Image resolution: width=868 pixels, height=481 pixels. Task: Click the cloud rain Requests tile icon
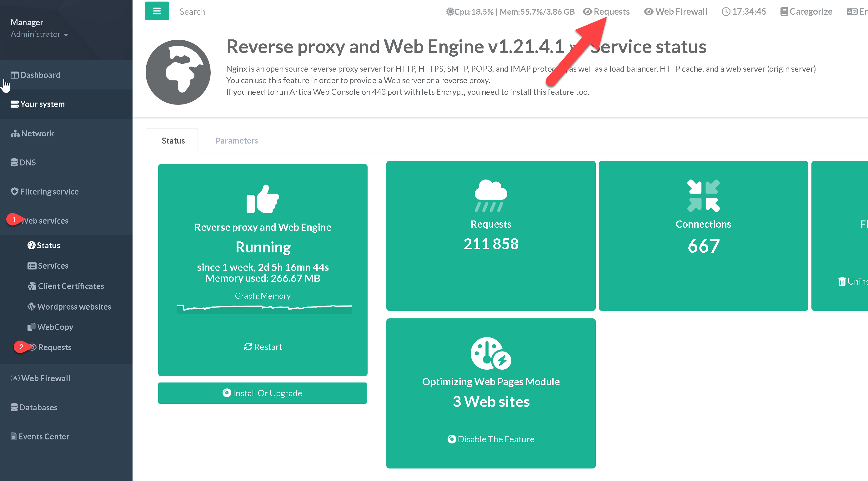coord(491,195)
